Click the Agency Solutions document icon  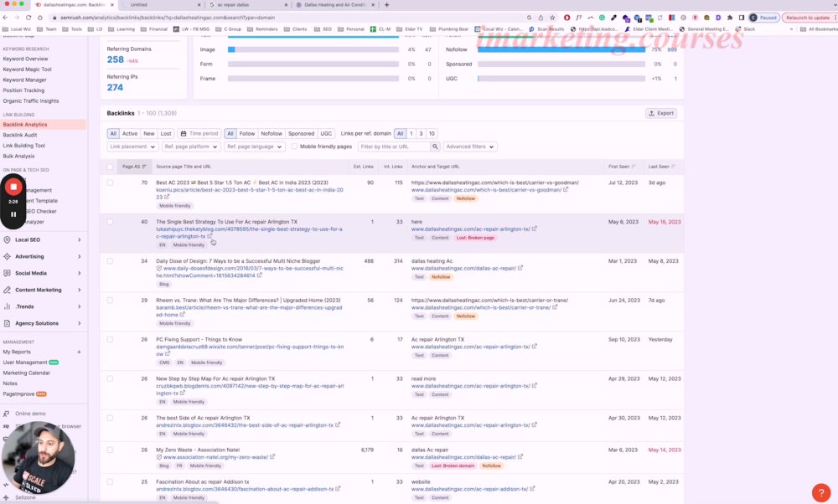click(7, 323)
